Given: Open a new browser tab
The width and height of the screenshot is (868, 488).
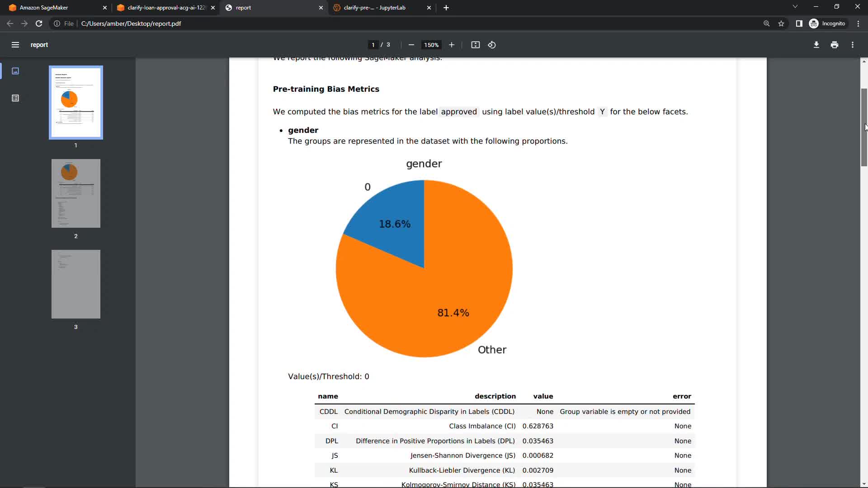Looking at the screenshot, I should 446,8.
